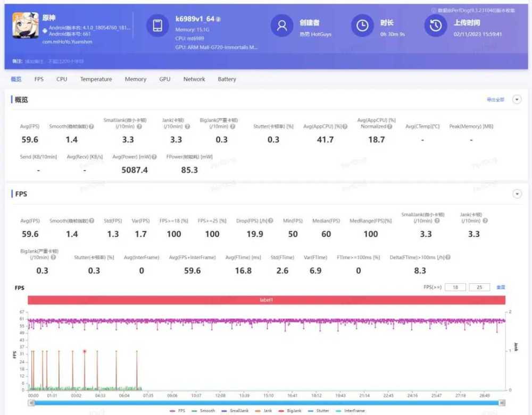Click the 导出全部 export all link
The height and width of the screenshot is (415, 532).
[x=495, y=99]
